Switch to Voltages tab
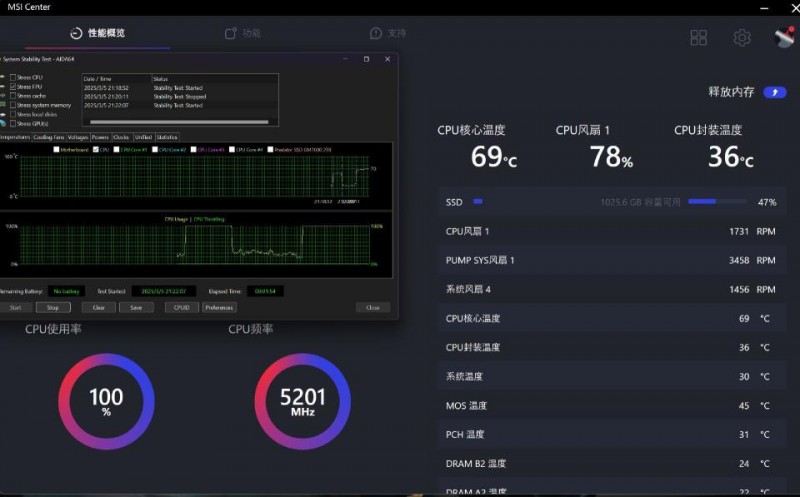This screenshot has height=497, width=800. (x=78, y=137)
